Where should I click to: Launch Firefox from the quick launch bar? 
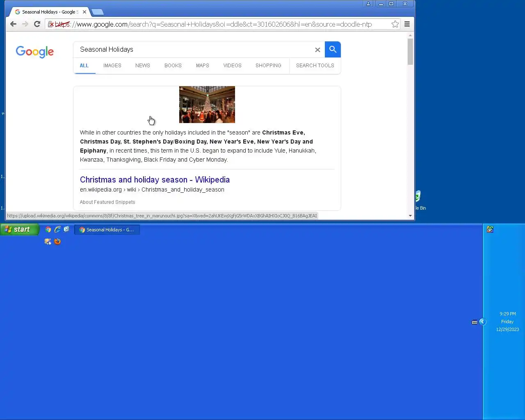point(57,242)
